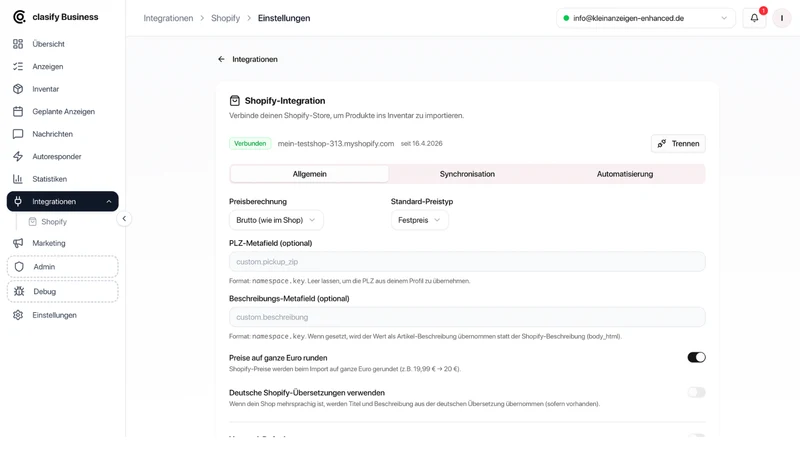Click the Einstellungen breadcrumb text
Screen dimensions: 800x450
pyautogui.click(x=284, y=18)
